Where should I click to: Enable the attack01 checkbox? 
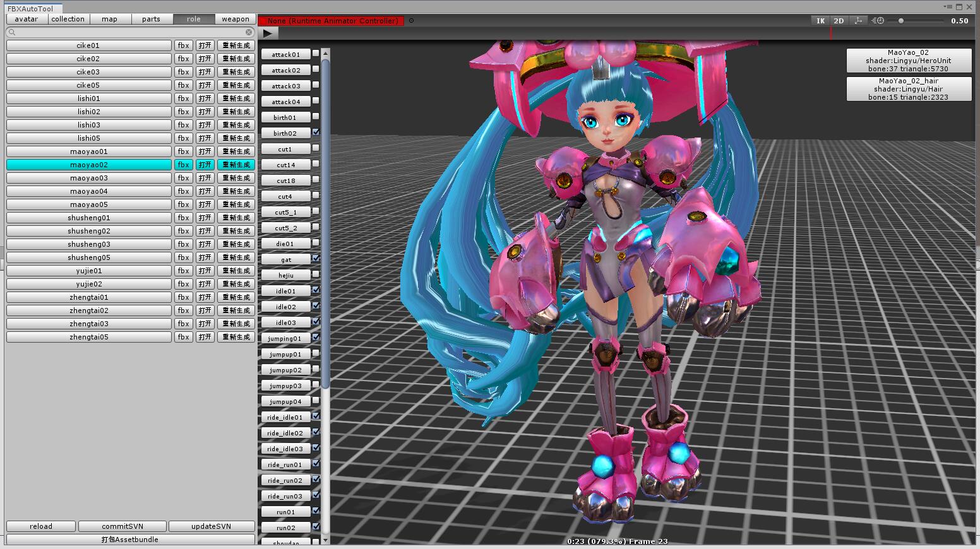pyautogui.click(x=316, y=54)
